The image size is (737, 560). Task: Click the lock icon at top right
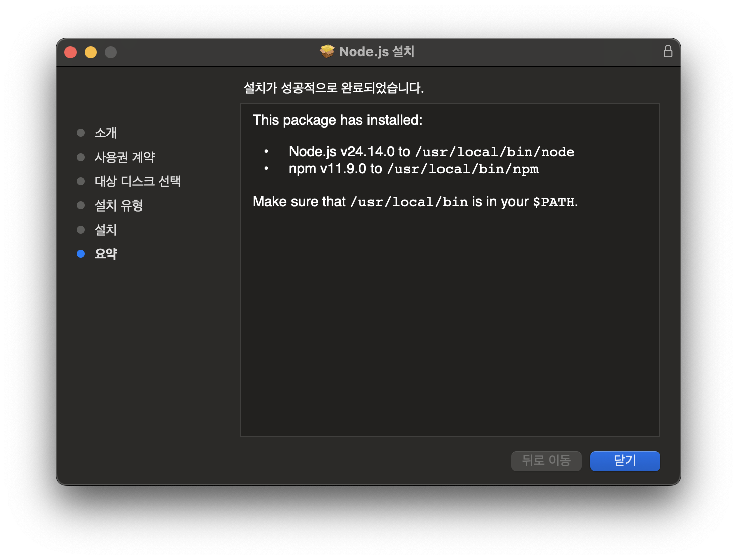point(668,51)
